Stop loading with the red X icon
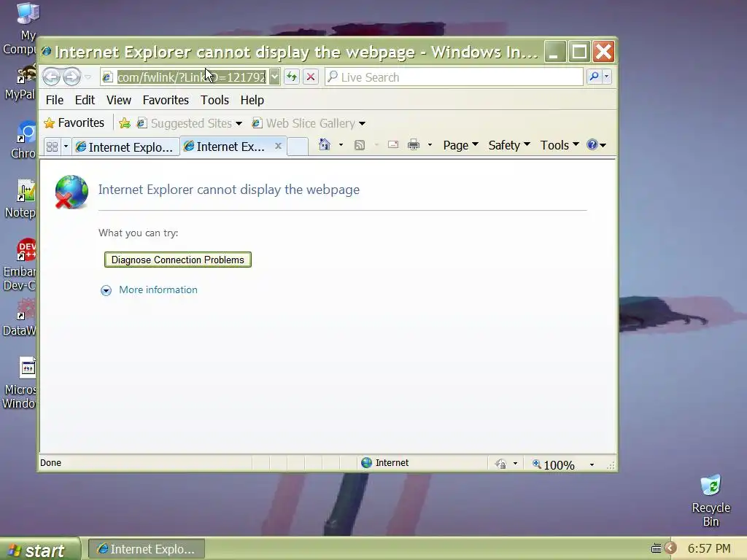This screenshot has height=560, width=747. [x=311, y=77]
